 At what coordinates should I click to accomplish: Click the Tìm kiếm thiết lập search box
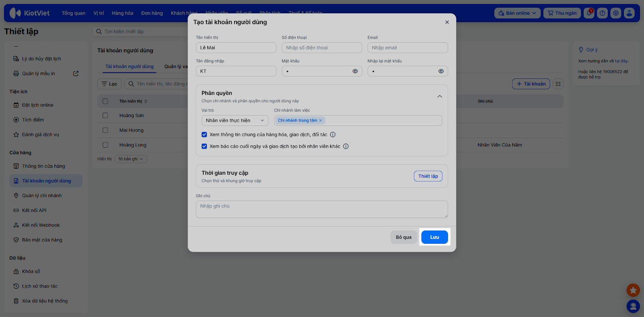pyautogui.click(x=141, y=31)
